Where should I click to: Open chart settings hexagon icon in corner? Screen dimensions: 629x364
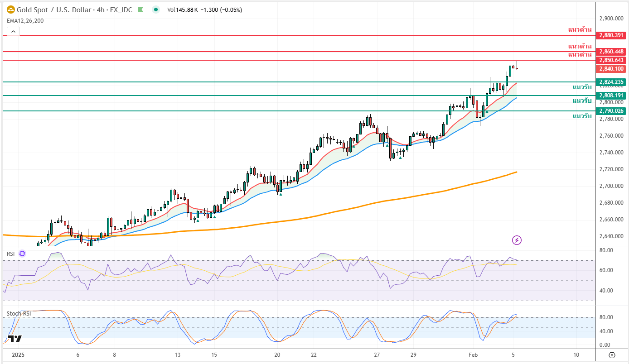pos(612,355)
